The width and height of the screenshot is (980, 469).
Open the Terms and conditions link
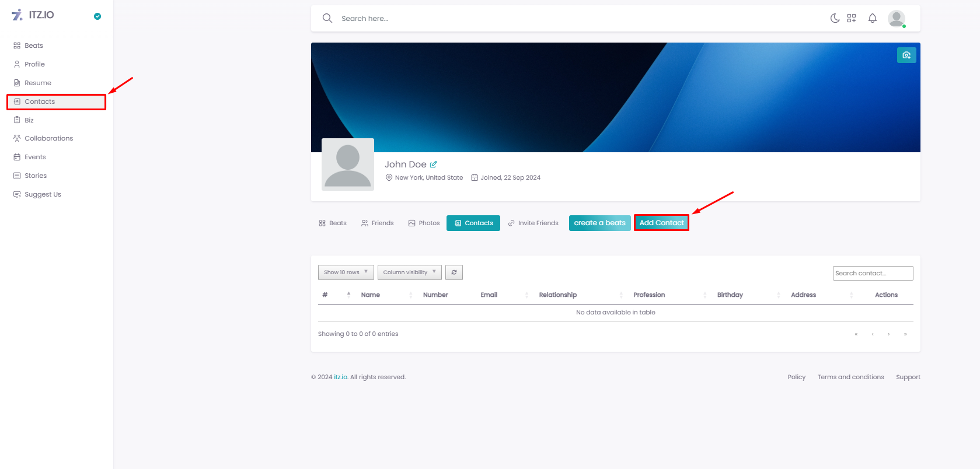[850, 377]
